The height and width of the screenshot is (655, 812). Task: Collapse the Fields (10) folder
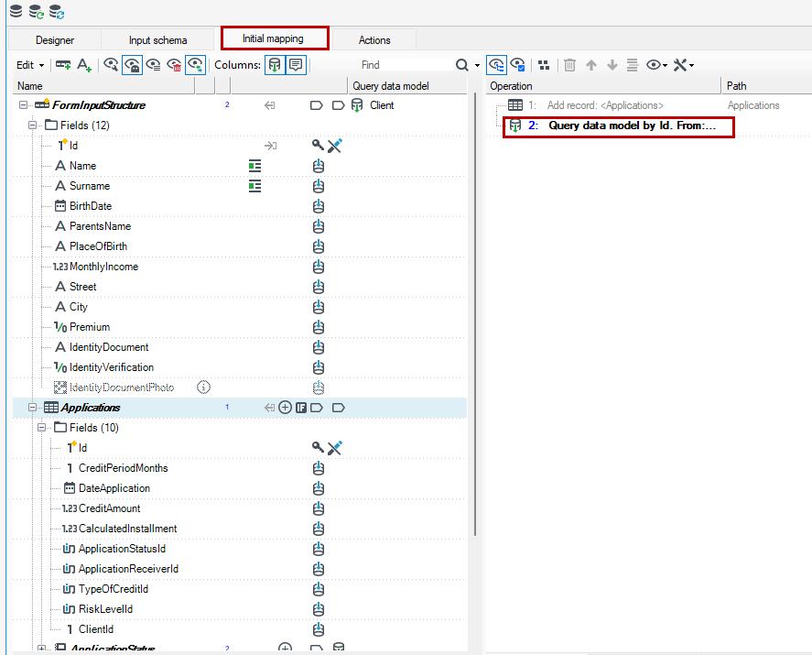click(41, 428)
